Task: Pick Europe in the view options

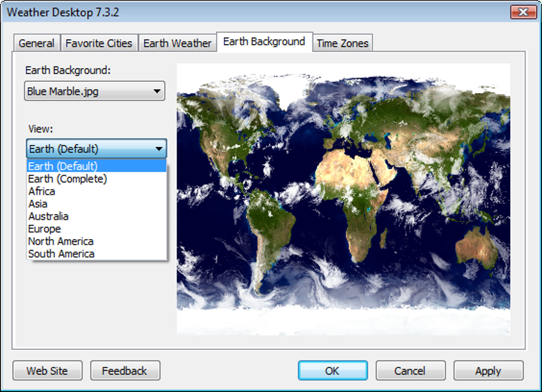Action: click(45, 229)
